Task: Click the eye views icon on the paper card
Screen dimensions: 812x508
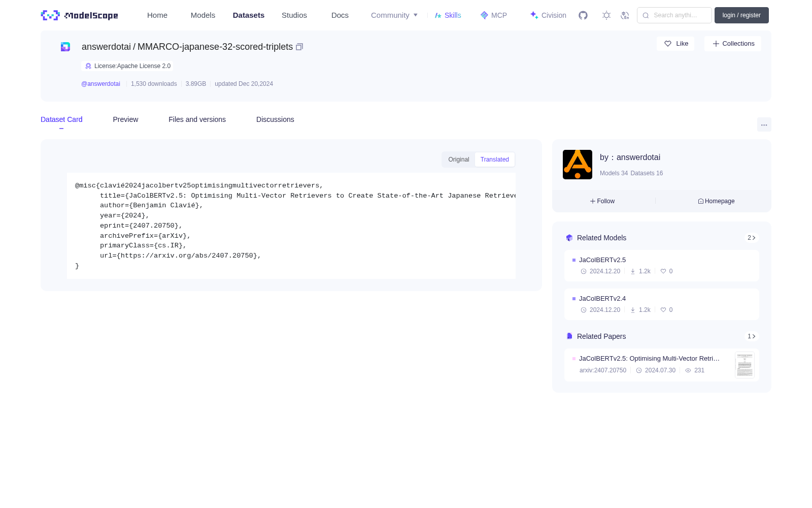Action: tap(688, 370)
